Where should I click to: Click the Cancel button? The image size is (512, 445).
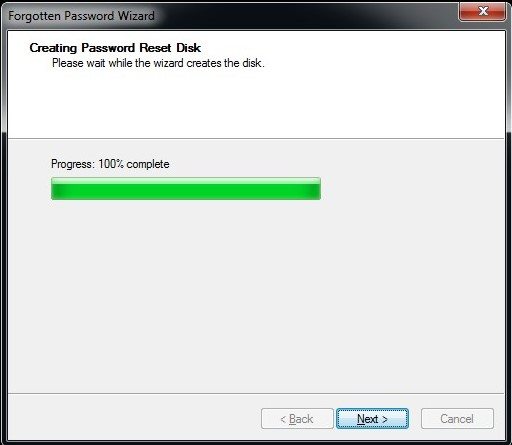[457, 419]
